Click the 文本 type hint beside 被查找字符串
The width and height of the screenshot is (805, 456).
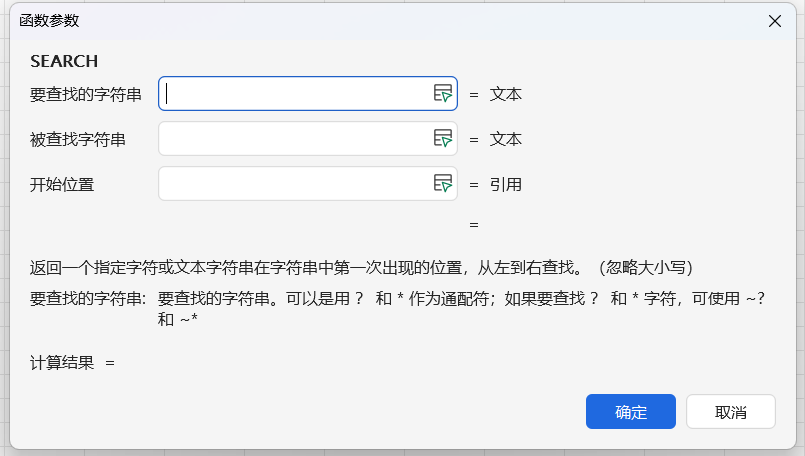[506, 139]
